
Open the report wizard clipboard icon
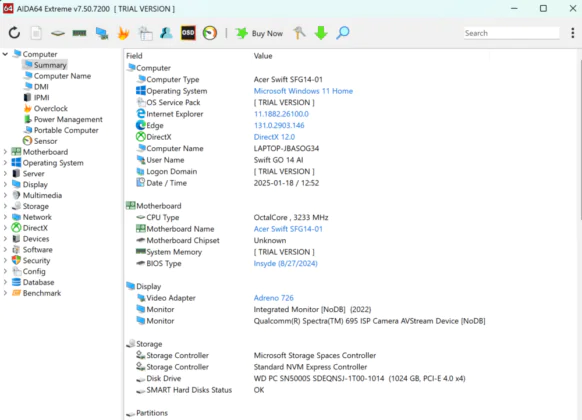145,33
